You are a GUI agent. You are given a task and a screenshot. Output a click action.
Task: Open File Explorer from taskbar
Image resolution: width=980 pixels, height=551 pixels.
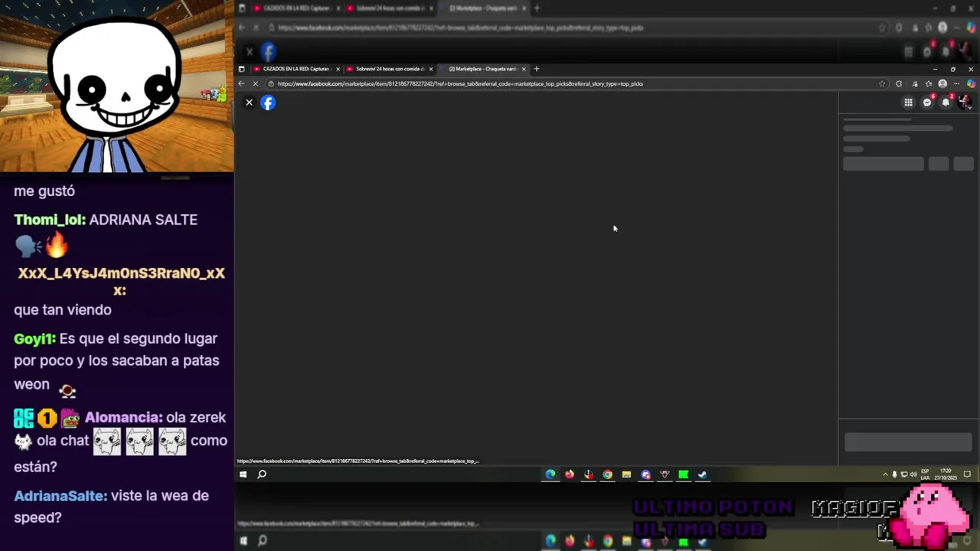[x=626, y=474]
